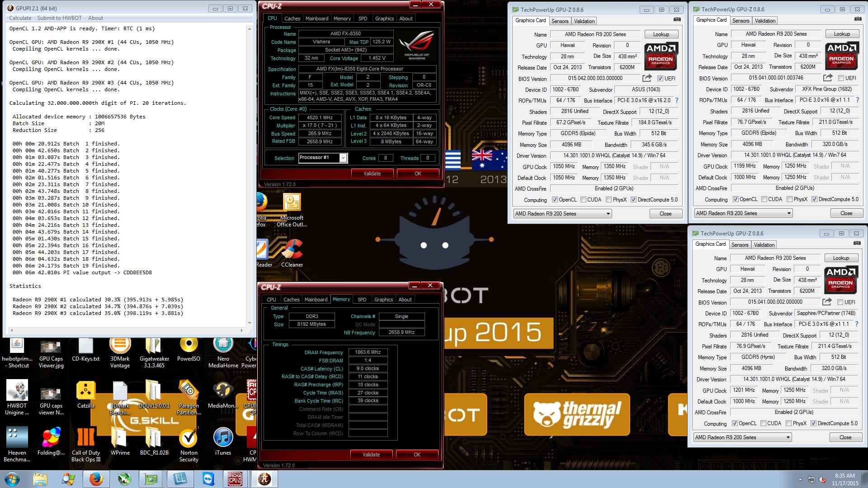The height and width of the screenshot is (488, 868).
Task: Switch to Sensors tab in ASUS GPU-Z window
Action: [560, 21]
